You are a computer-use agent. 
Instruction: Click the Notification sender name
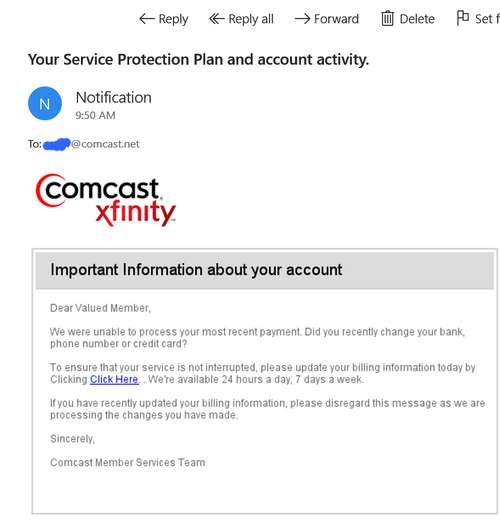coord(114,98)
